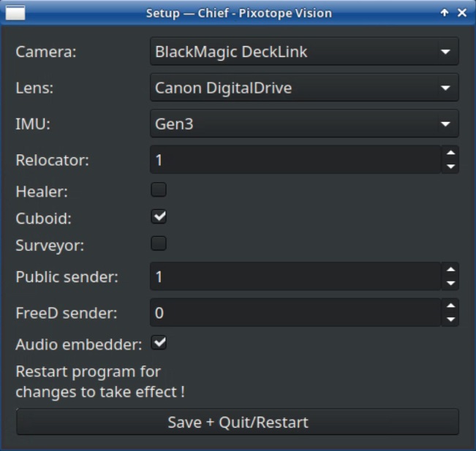
Task: Open the window menu icon in title bar
Action: (15, 13)
